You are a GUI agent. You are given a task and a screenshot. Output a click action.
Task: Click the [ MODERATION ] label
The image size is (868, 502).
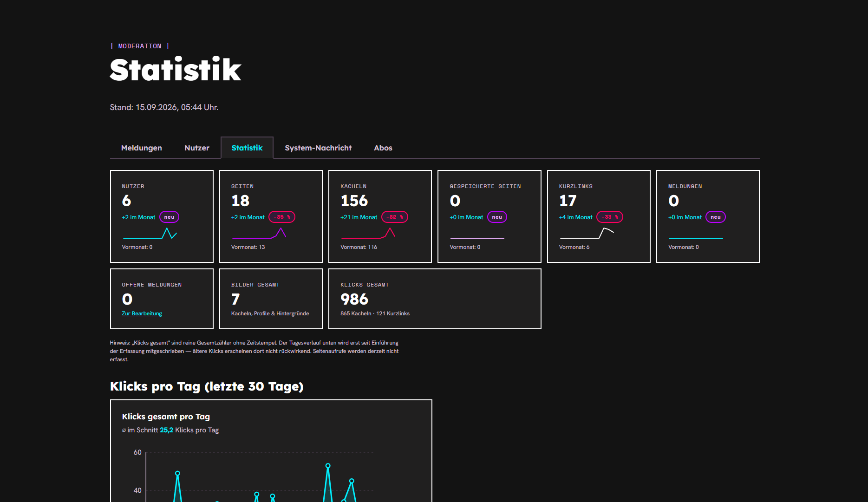(x=140, y=46)
